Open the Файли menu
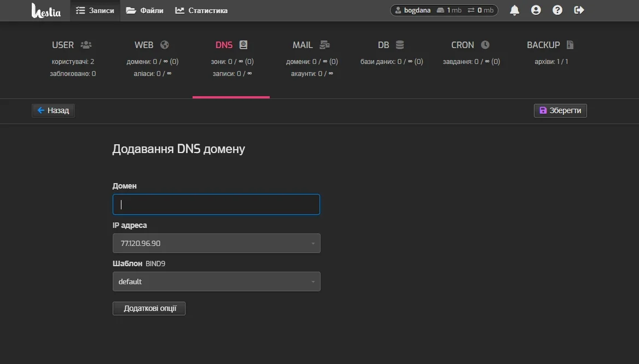Screen dimensions: 639x364 (144, 10)
